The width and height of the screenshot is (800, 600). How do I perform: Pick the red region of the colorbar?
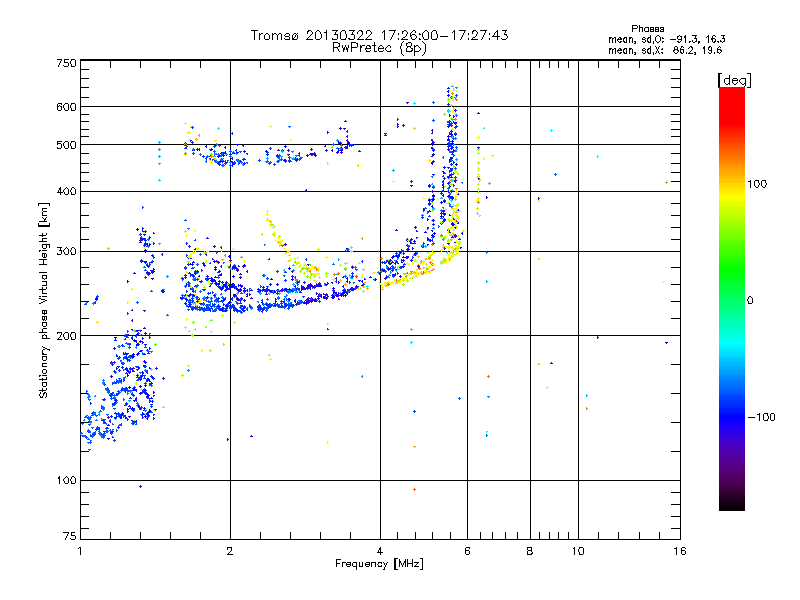732,105
